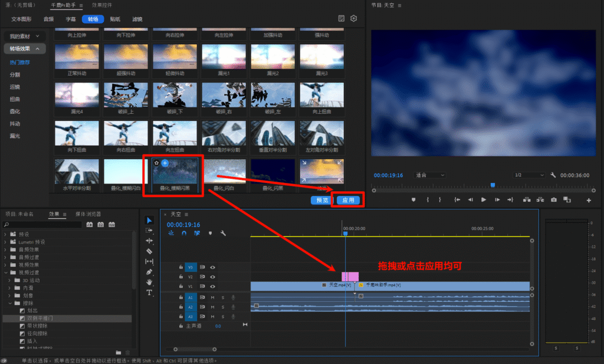Switch to the 贴纸 tab
The height and width of the screenshot is (364, 604).
(115, 19)
